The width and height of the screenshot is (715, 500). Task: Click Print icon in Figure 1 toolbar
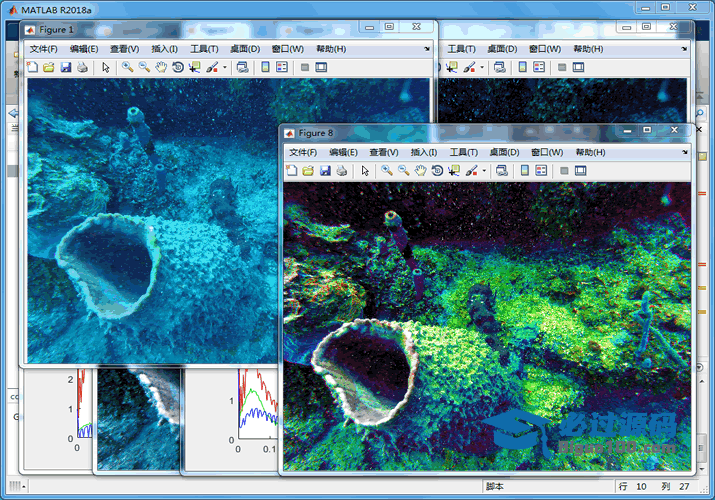coord(82,67)
